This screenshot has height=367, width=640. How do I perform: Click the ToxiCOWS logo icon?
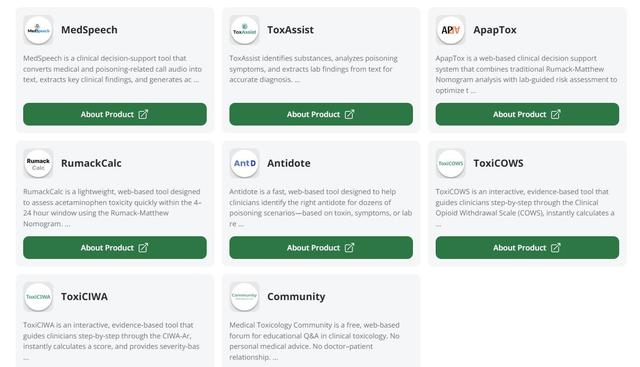(451, 163)
